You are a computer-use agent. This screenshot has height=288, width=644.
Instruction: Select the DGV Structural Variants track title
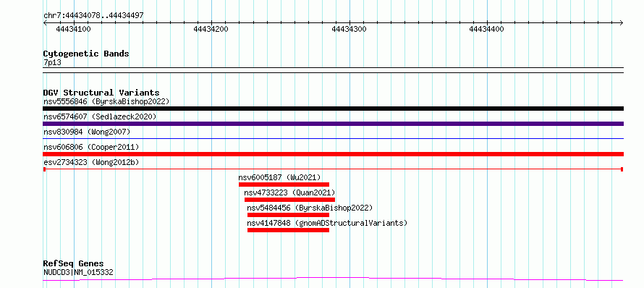(101, 93)
